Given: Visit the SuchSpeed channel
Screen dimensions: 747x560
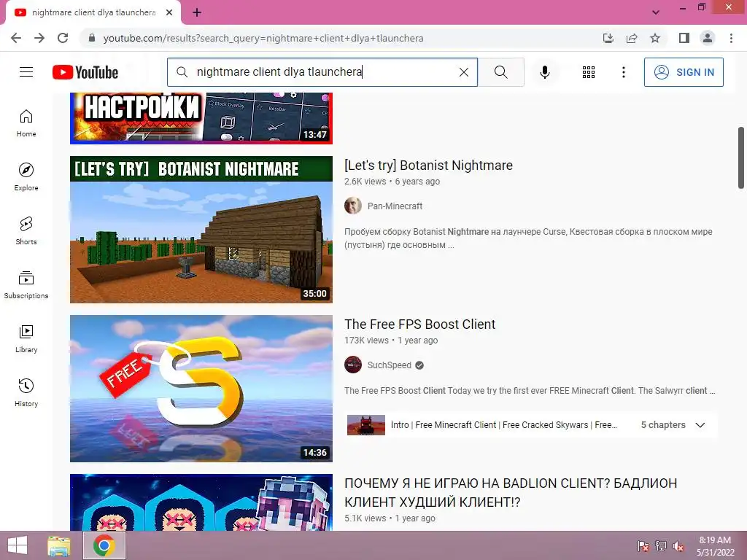Looking at the screenshot, I should tap(390, 365).
